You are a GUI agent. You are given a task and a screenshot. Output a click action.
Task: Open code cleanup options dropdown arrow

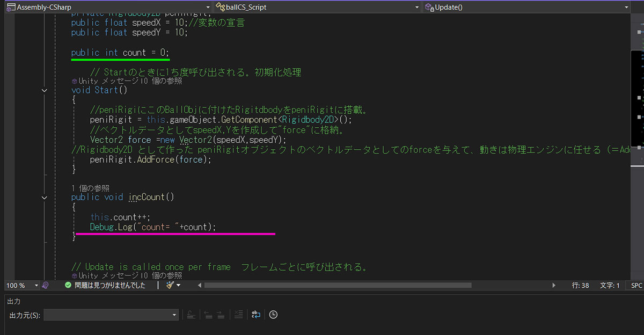[x=178, y=286]
